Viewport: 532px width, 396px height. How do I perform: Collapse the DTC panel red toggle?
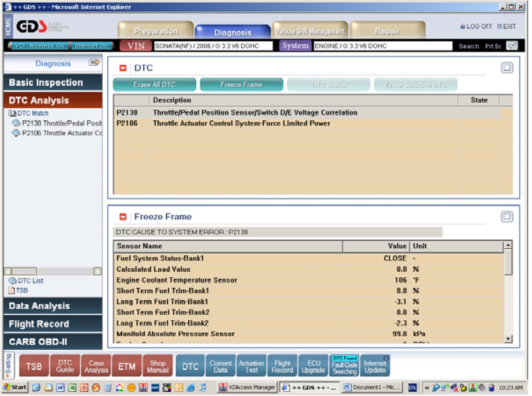[x=123, y=68]
